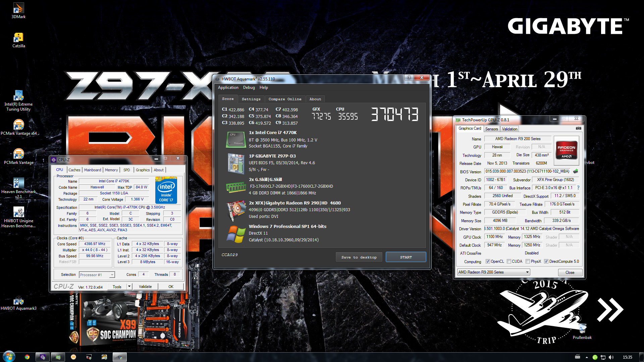Image resolution: width=644 pixels, height=362 pixels.
Task: Open the Processor #1 selection dropdown
Action: click(x=97, y=275)
